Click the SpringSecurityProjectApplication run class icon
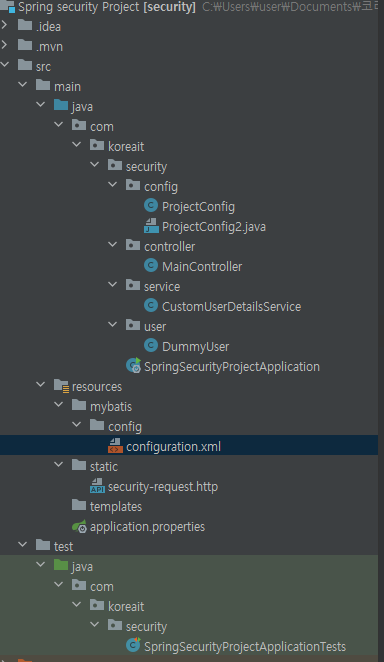This screenshot has width=384, height=662. [x=133, y=365]
